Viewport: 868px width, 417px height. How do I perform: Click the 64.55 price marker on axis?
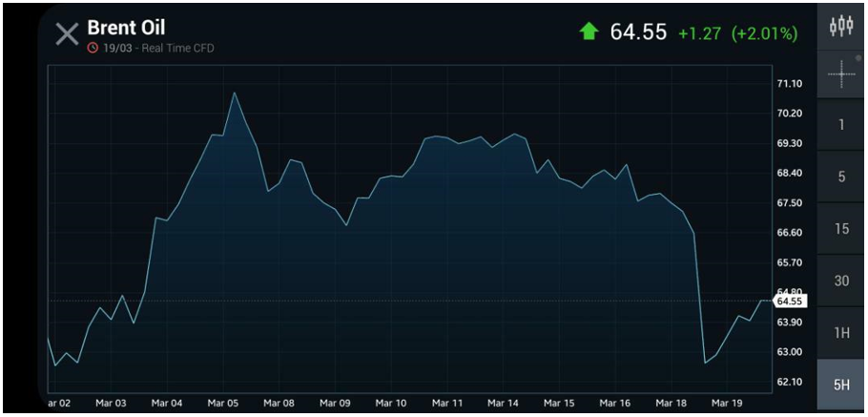791,301
